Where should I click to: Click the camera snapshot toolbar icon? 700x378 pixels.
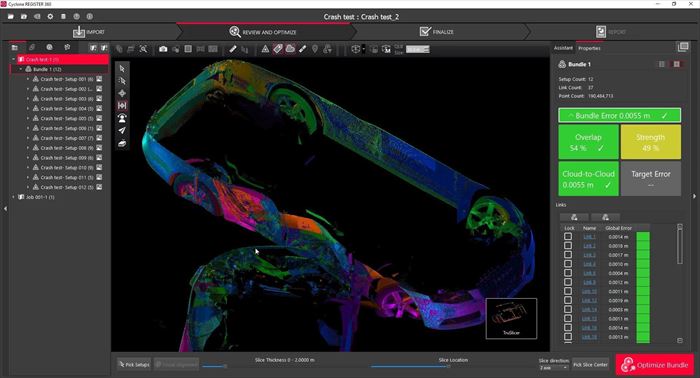(x=163, y=49)
